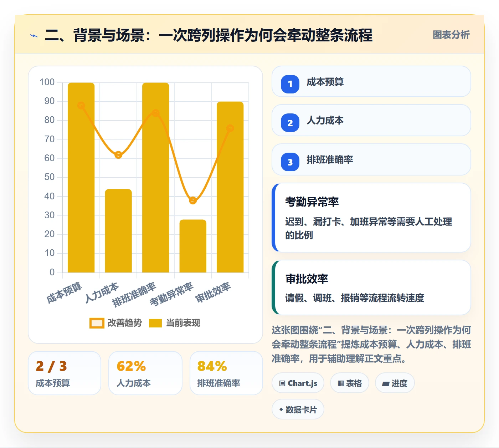Toggle the 改善趋势 legend swatch
The height and width of the screenshot is (448, 499).
(x=97, y=323)
